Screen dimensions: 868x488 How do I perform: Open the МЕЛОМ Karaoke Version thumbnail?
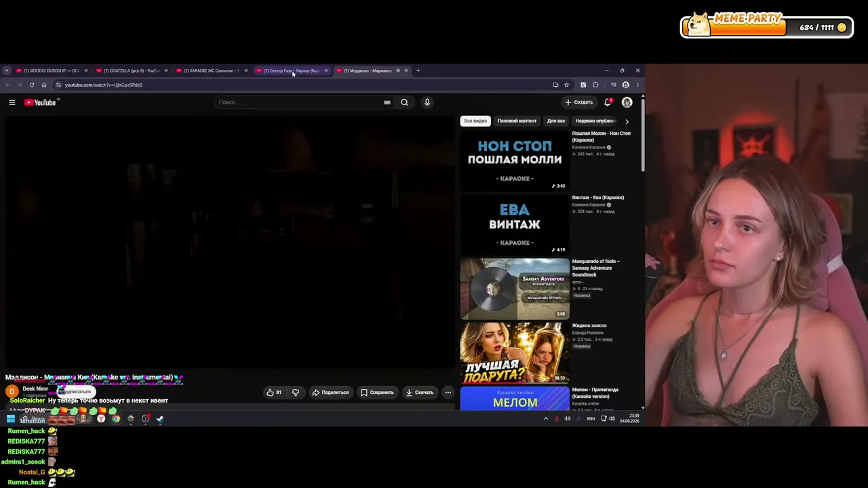(x=515, y=399)
